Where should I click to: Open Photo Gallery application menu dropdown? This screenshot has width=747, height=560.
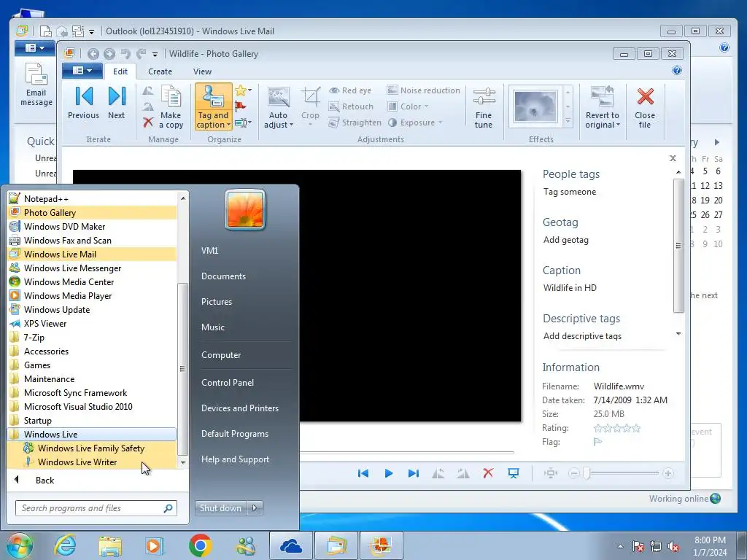pyautogui.click(x=82, y=71)
